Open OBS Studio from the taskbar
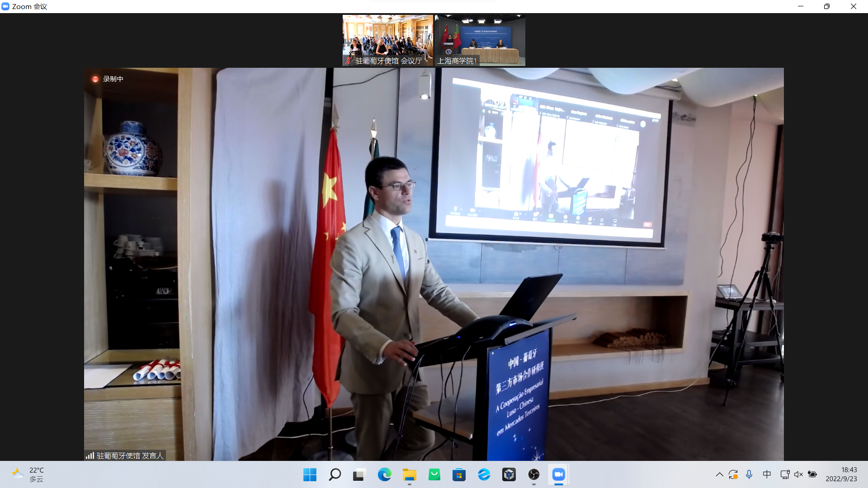The width and height of the screenshot is (868, 488). tap(534, 474)
